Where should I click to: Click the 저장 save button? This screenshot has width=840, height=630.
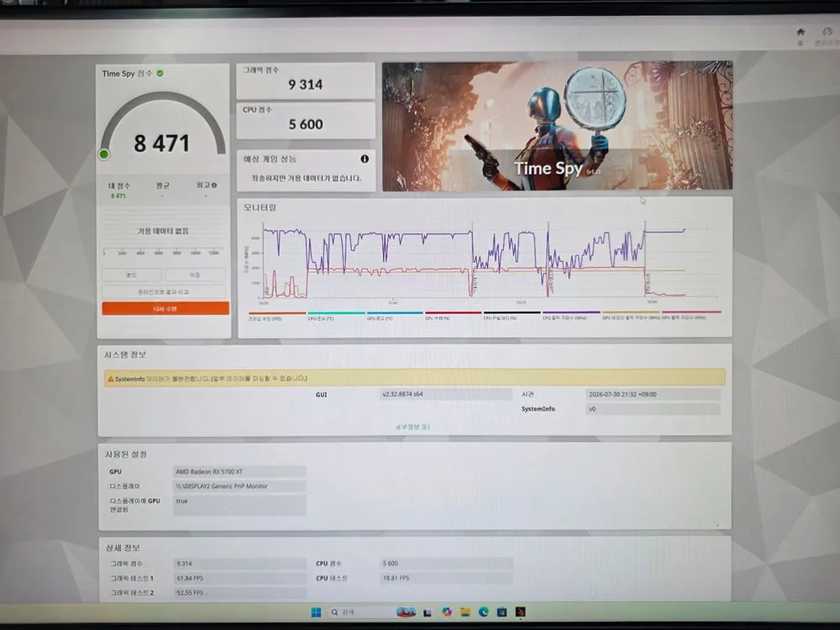click(195, 275)
